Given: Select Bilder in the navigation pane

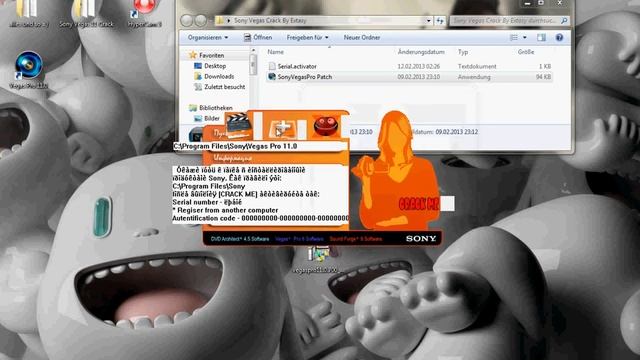Looking at the screenshot, I should pyautogui.click(x=212, y=118).
